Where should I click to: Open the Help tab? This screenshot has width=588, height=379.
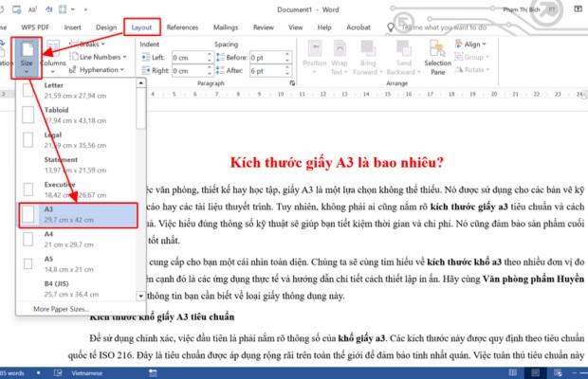pos(324,27)
